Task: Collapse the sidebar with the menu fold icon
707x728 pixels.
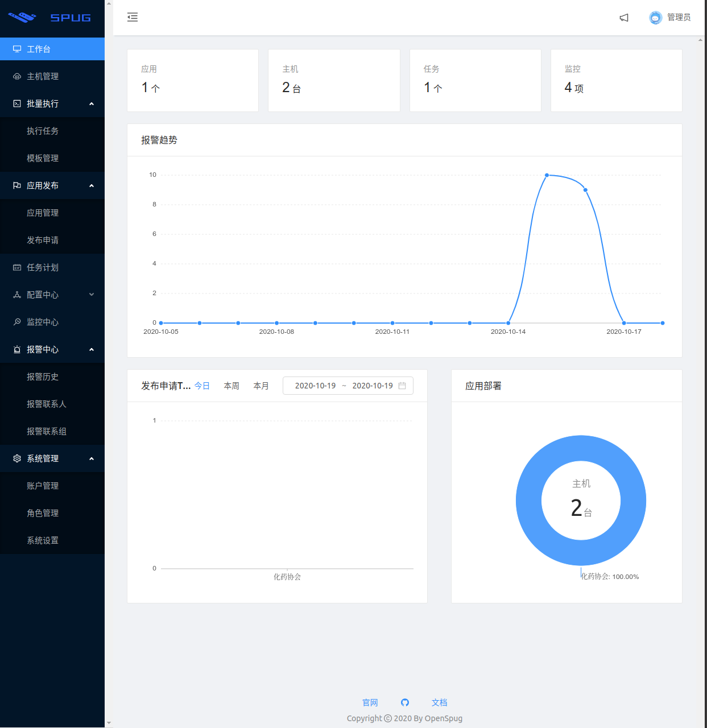Action: [x=133, y=17]
